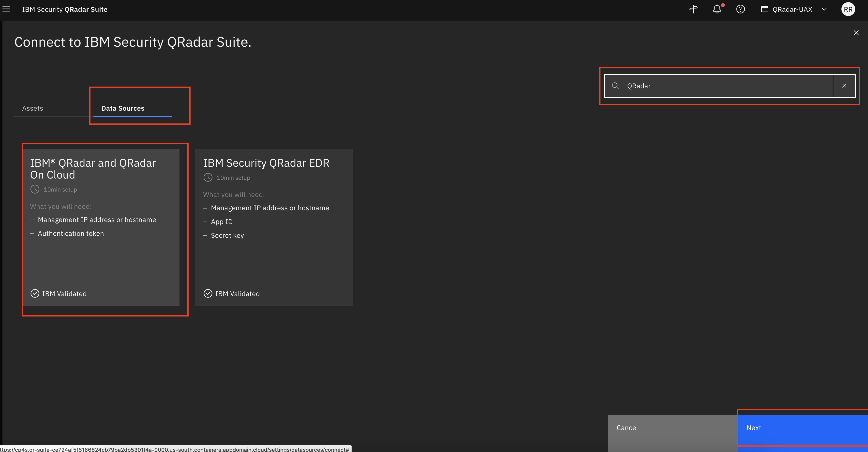Click IBM Validated checkmark on QRadar EDR card
Screen dimensions: 868x452
pos(208,293)
